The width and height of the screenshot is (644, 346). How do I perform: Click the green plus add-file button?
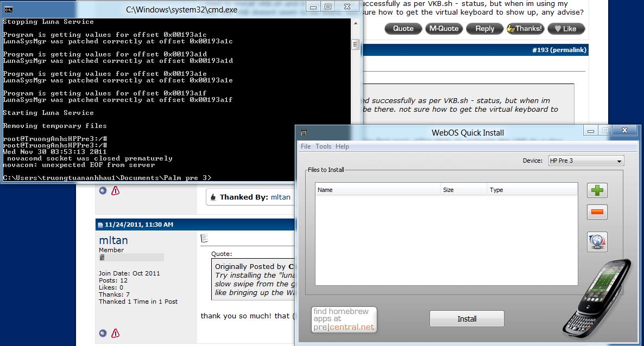tap(597, 190)
